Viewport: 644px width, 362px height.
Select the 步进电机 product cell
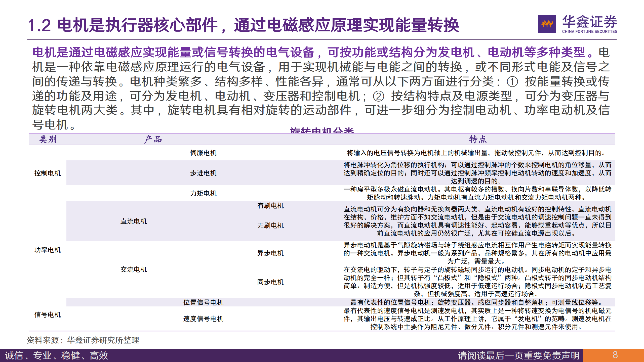pyautogui.click(x=203, y=173)
